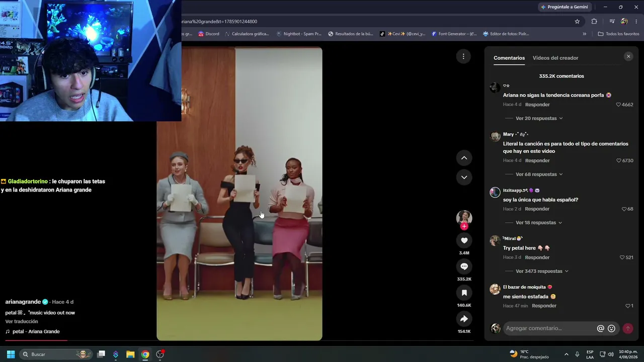Like the 'Try petal here' comment
The image size is (644, 362).
point(622,257)
